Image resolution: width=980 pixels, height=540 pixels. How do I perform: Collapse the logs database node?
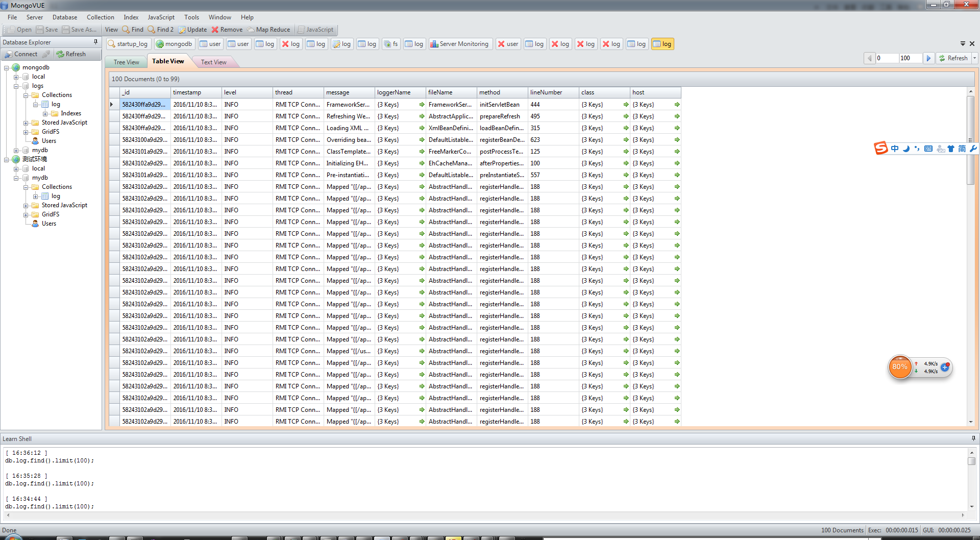(x=16, y=86)
